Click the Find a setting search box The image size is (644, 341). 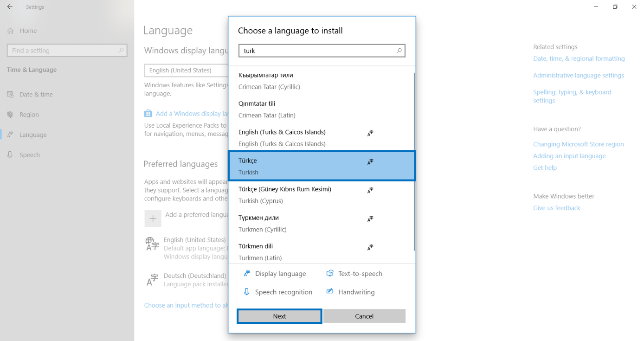pos(67,50)
